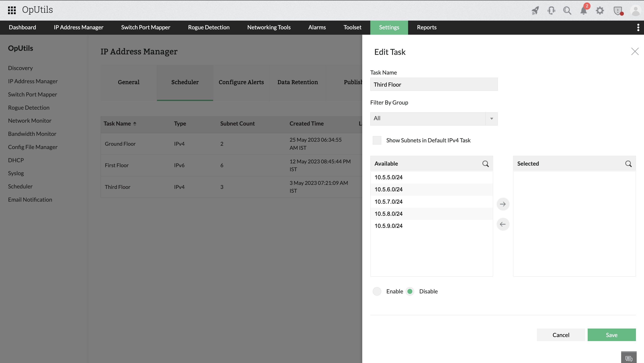The image size is (644, 363).
Task: Check Show Subnets in Default IPv4 Task
Action: pos(377,140)
